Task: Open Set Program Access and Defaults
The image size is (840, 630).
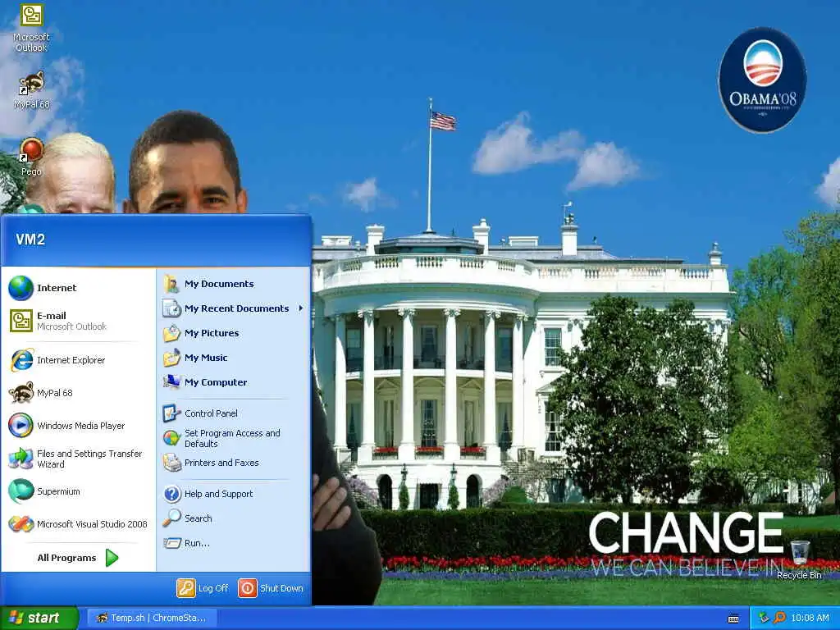Action: tap(234, 438)
